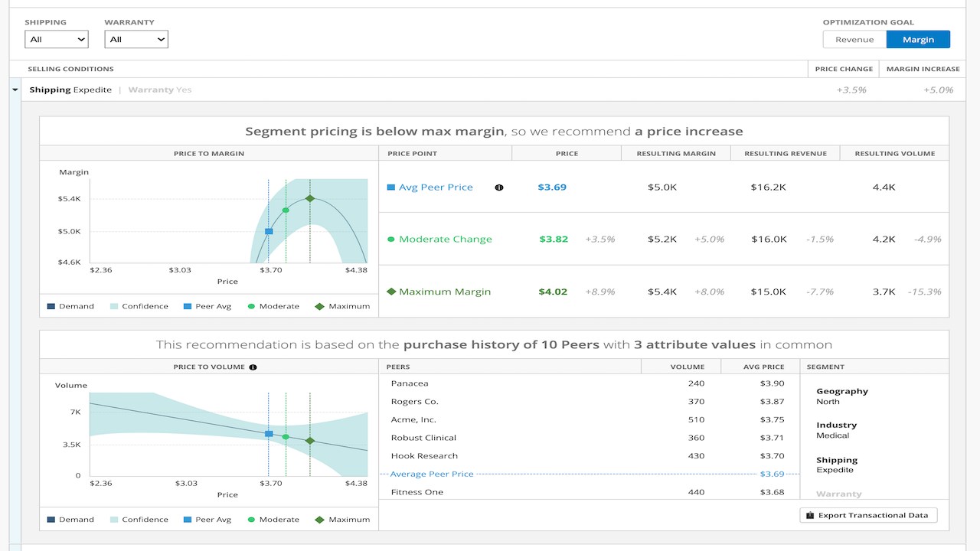Select the Panacea peer row
980x551 pixels.
pos(589,383)
